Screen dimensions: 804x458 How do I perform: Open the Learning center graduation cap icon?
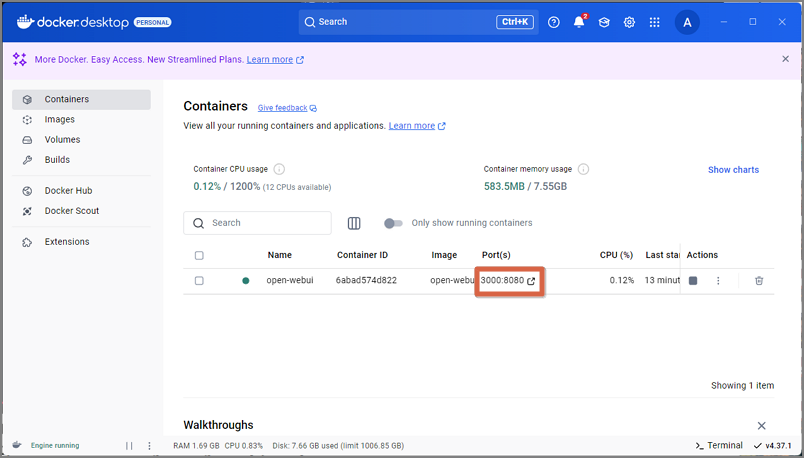(x=604, y=22)
